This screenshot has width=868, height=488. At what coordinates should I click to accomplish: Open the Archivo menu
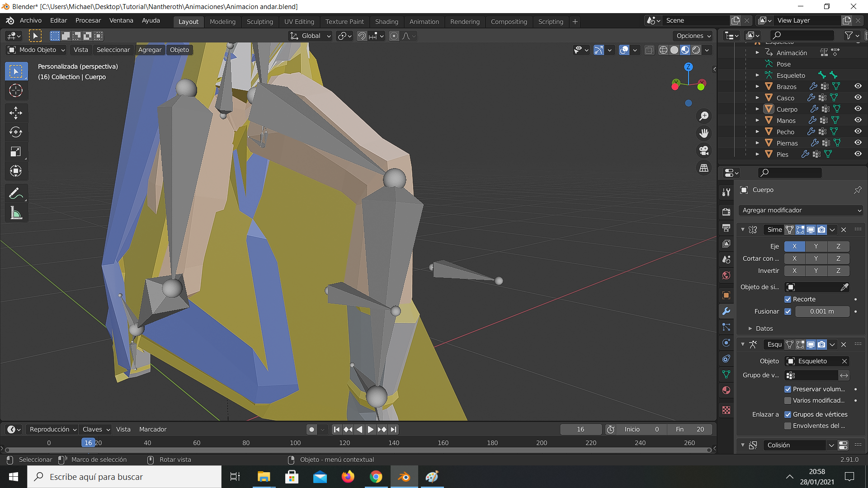pyautogui.click(x=30, y=21)
